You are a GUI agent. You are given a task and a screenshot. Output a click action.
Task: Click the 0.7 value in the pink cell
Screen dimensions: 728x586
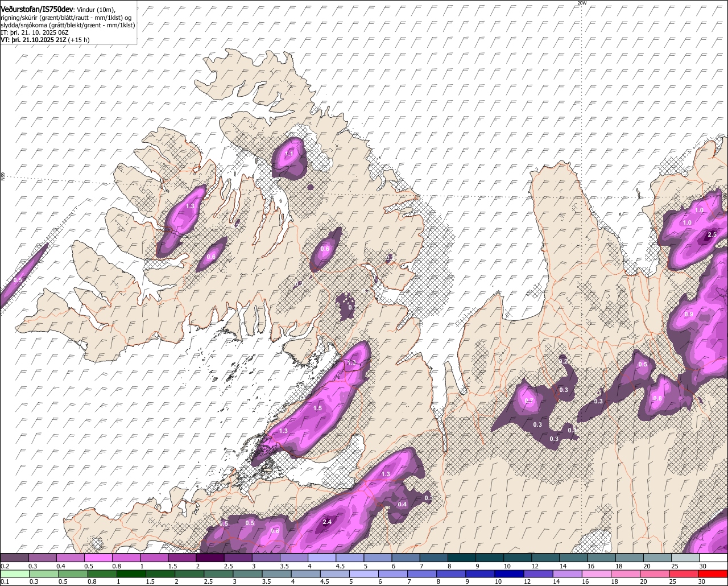[x=529, y=401]
